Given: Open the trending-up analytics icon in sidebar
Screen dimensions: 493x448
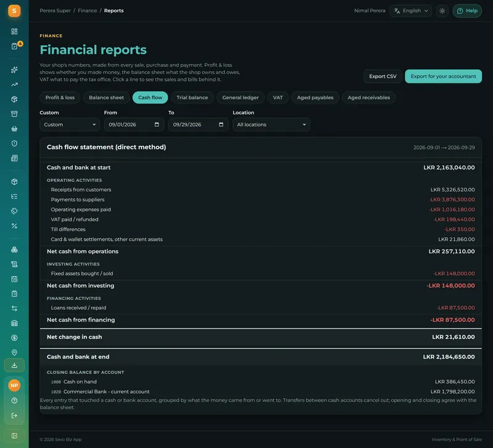Looking at the screenshot, I should click(x=14, y=84).
